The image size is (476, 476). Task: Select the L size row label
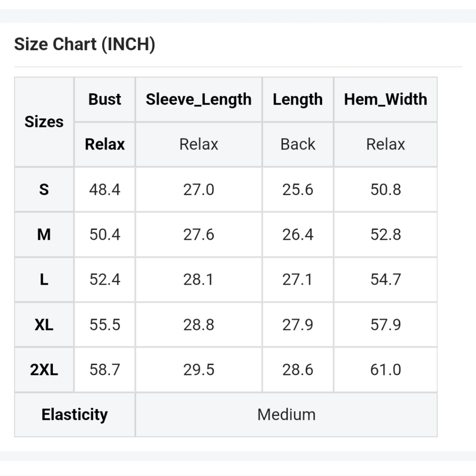click(44, 279)
